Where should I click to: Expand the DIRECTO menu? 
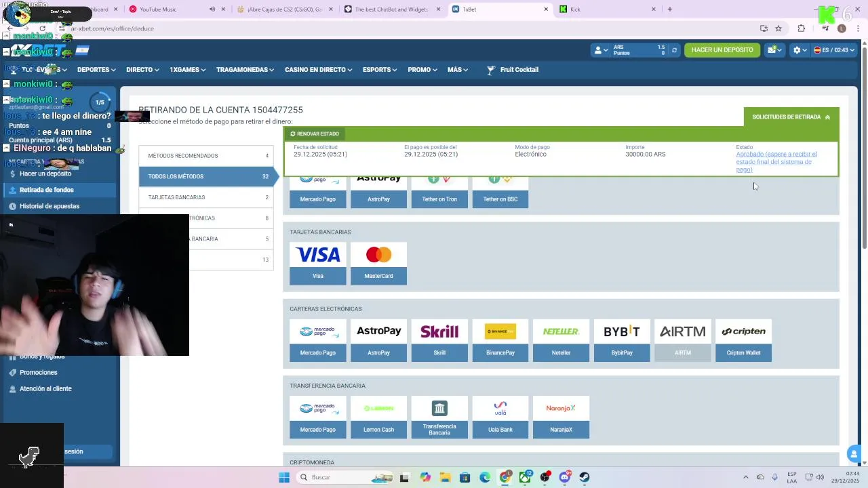coord(142,70)
